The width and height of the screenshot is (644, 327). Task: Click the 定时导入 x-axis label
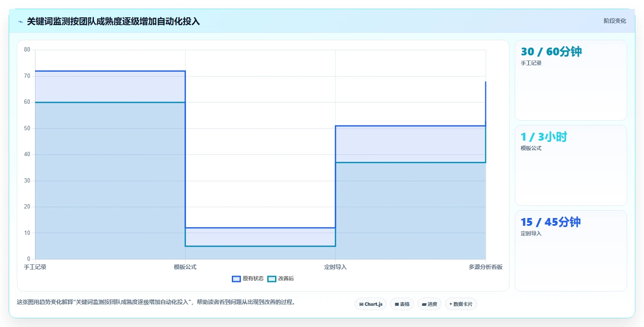click(x=335, y=267)
